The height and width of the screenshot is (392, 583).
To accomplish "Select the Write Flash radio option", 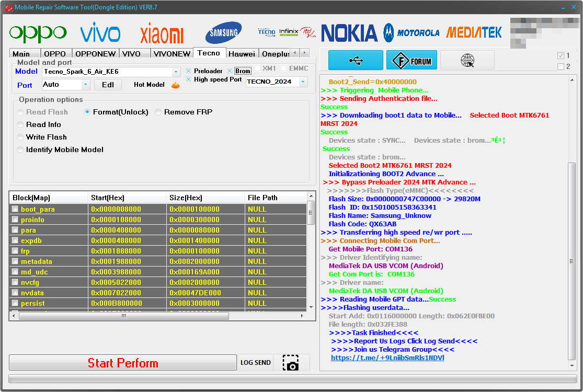I will (20, 137).
